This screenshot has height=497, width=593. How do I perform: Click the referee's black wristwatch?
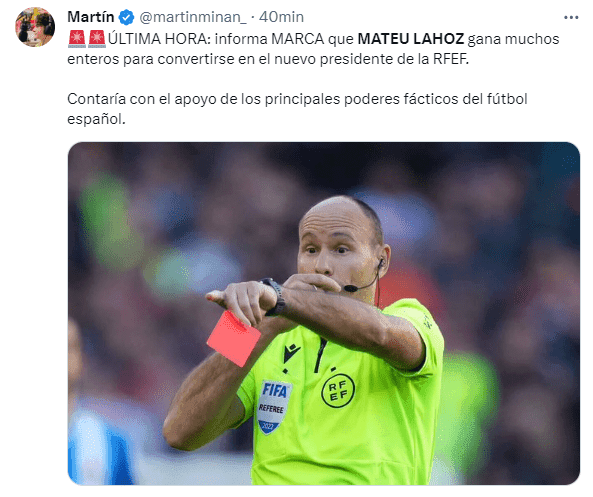[x=275, y=297]
